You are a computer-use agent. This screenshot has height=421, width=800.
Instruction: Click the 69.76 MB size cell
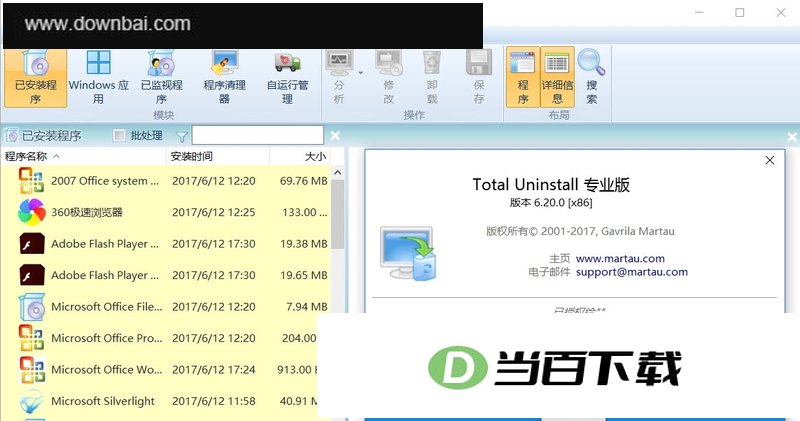(304, 181)
